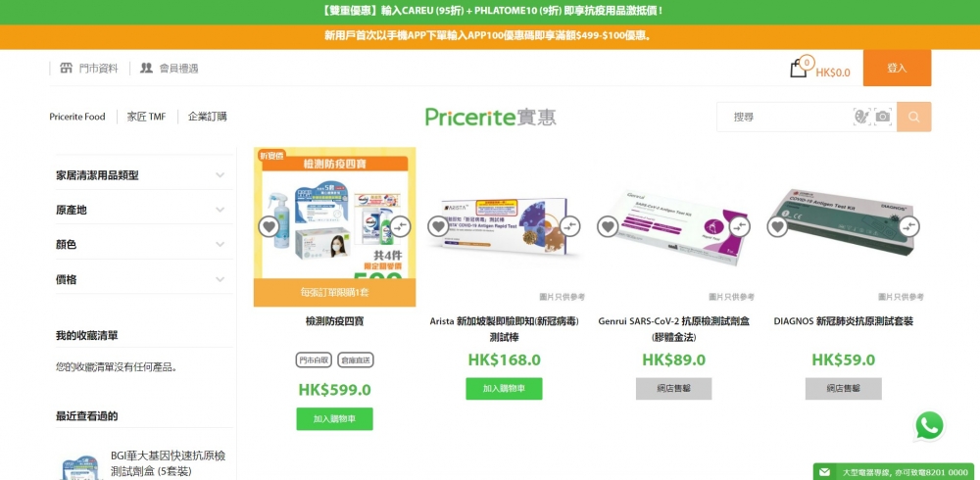
Task: Open the shopping cart icon
Action: (x=799, y=68)
